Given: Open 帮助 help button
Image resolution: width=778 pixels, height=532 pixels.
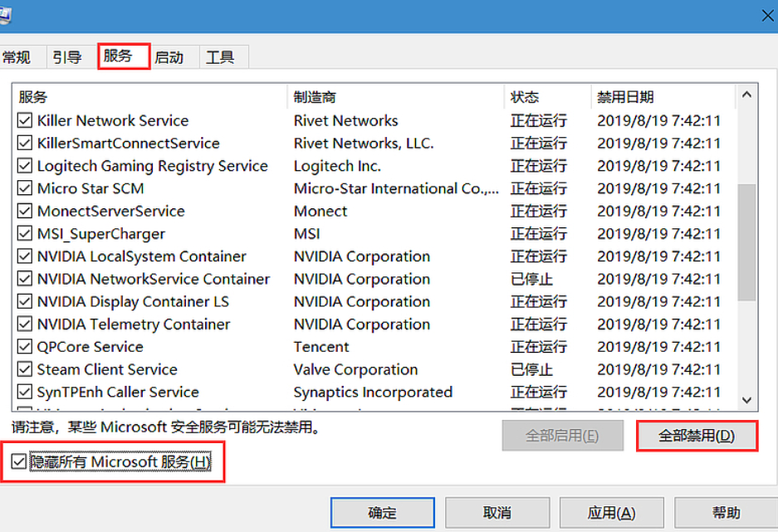Looking at the screenshot, I should pyautogui.click(x=726, y=513).
